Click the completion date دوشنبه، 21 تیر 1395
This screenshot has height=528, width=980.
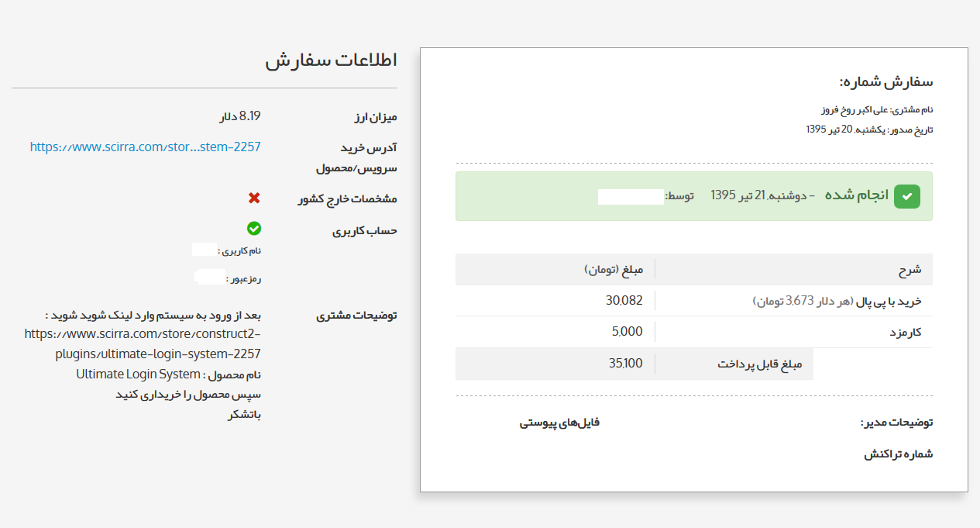tap(760, 196)
